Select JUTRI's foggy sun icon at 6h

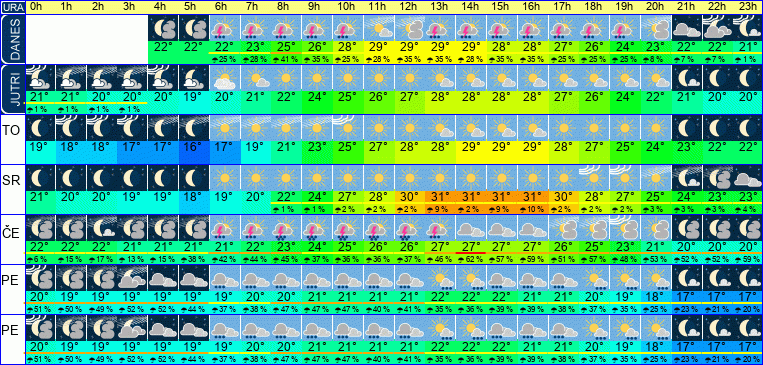coord(224,78)
